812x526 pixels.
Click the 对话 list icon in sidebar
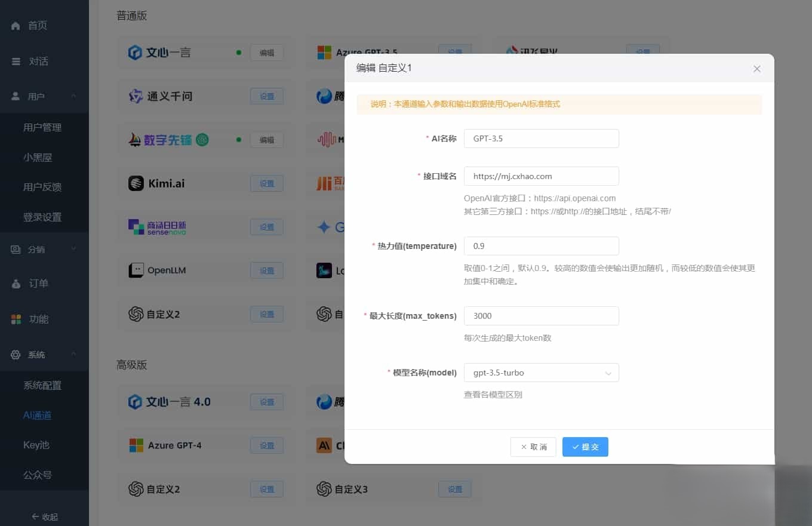pos(16,61)
